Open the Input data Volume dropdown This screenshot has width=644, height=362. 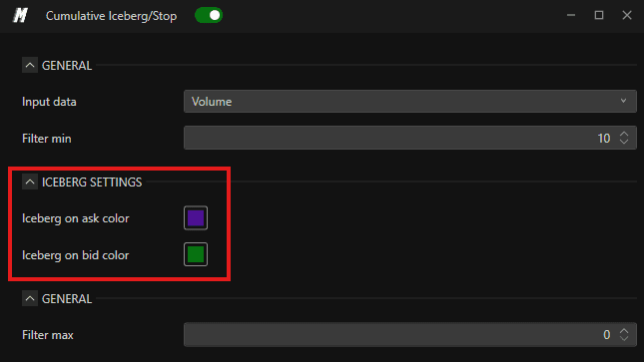pyautogui.click(x=410, y=102)
